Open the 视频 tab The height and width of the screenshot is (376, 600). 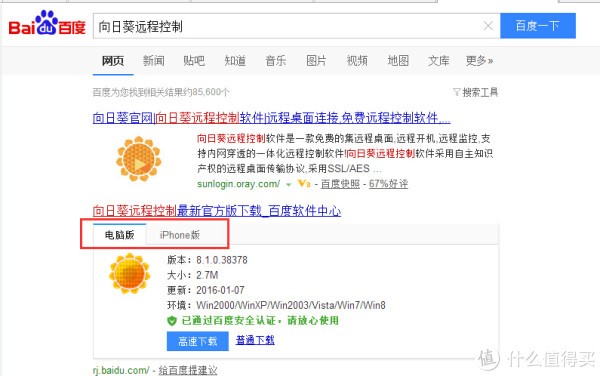pos(357,61)
